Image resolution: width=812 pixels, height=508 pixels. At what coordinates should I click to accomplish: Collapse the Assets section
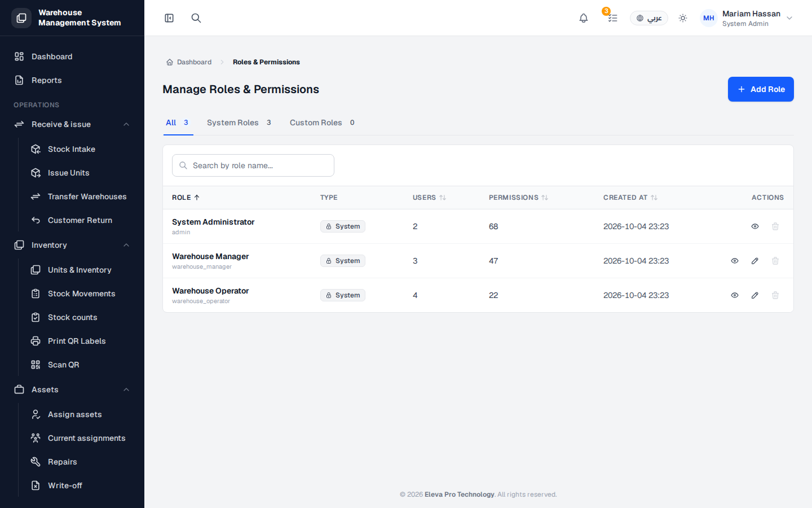[72, 389]
